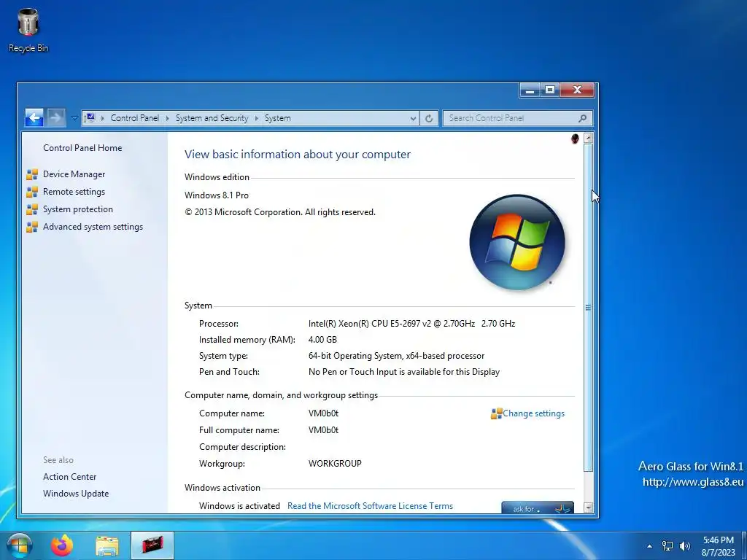This screenshot has height=560, width=747.
Task: Read the Microsoft Software License Terms
Action: (x=370, y=506)
